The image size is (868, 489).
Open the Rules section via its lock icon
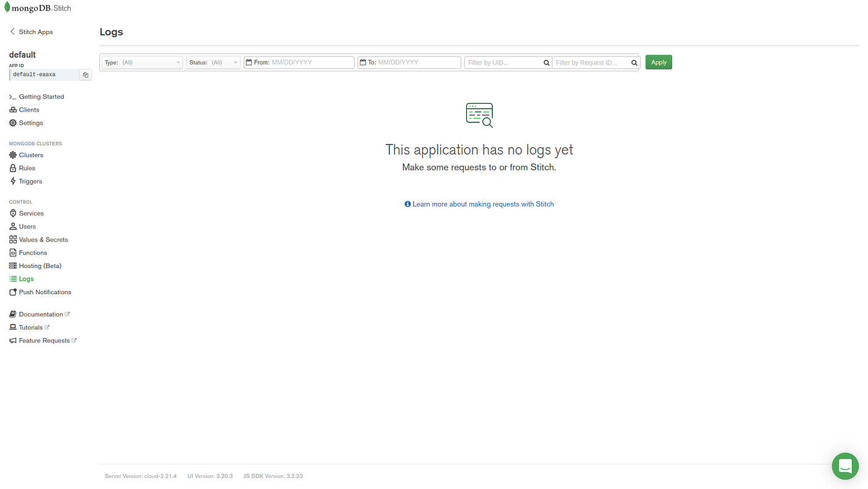click(x=12, y=167)
